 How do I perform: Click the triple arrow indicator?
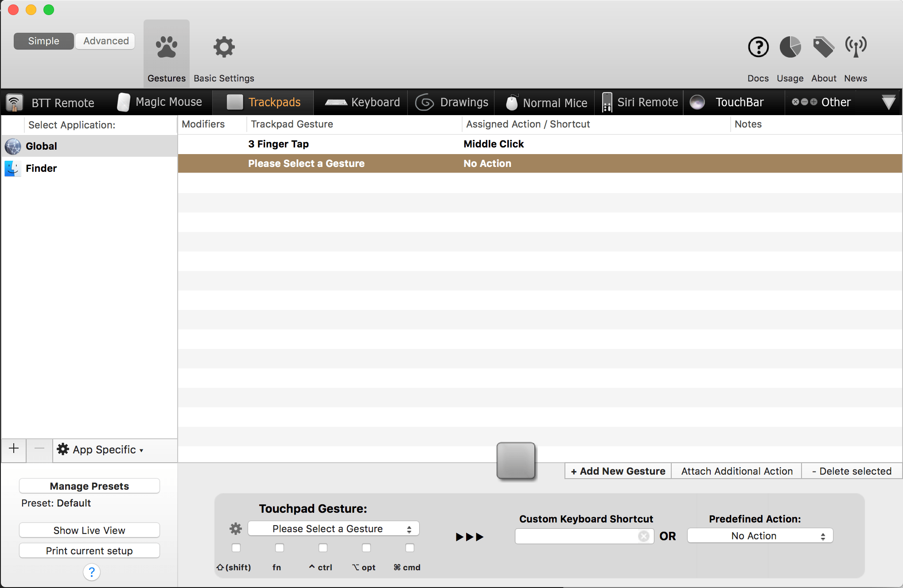pos(470,537)
